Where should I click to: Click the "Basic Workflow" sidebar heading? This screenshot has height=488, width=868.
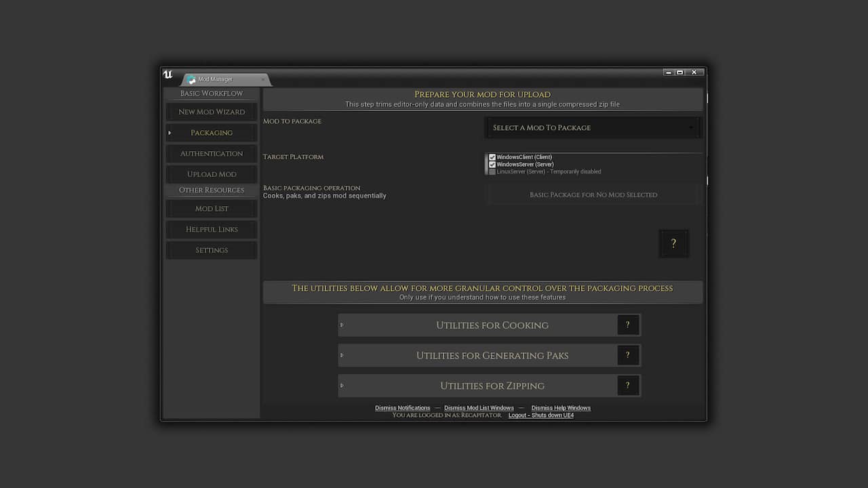click(x=212, y=94)
